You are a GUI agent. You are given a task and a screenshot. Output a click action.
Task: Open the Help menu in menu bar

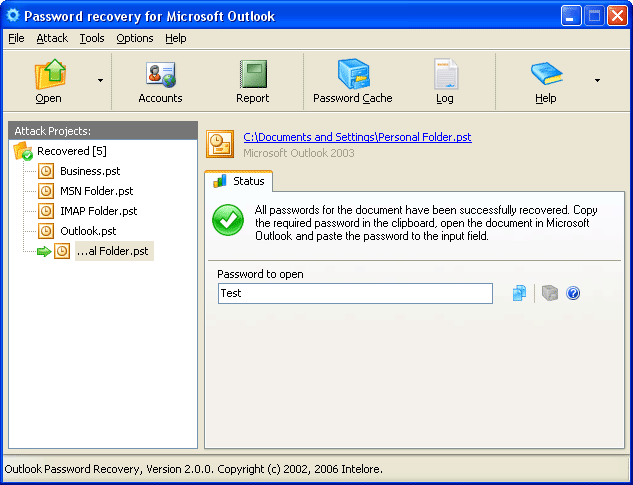176,38
